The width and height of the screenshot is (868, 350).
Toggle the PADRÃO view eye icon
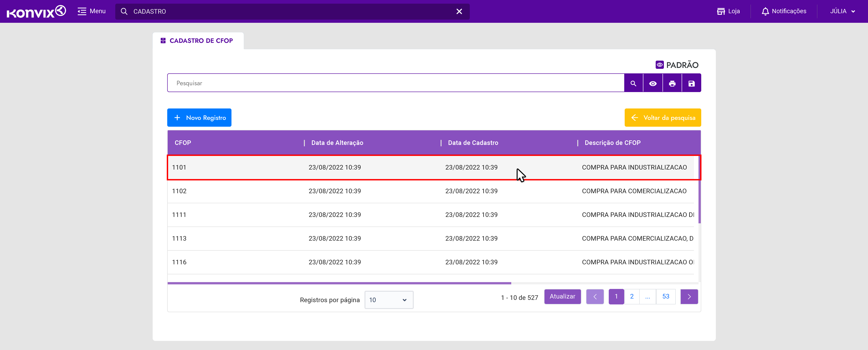coord(659,65)
